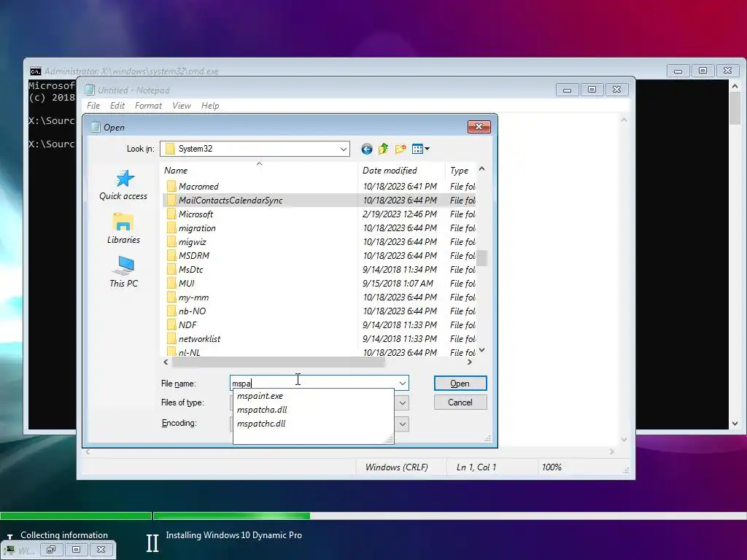Create a new folder in System32
The height and width of the screenshot is (560, 747).
[x=400, y=149]
